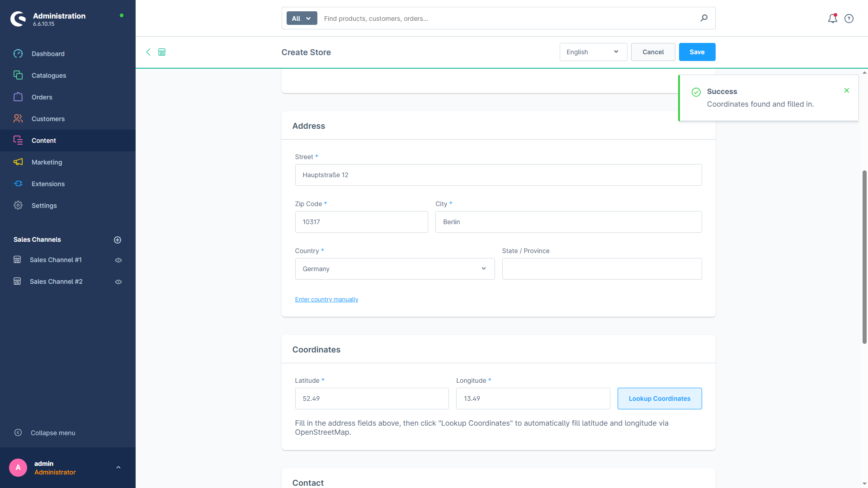Click Lookup Coordinates button
Image resolution: width=868 pixels, height=488 pixels.
coord(660,399)
